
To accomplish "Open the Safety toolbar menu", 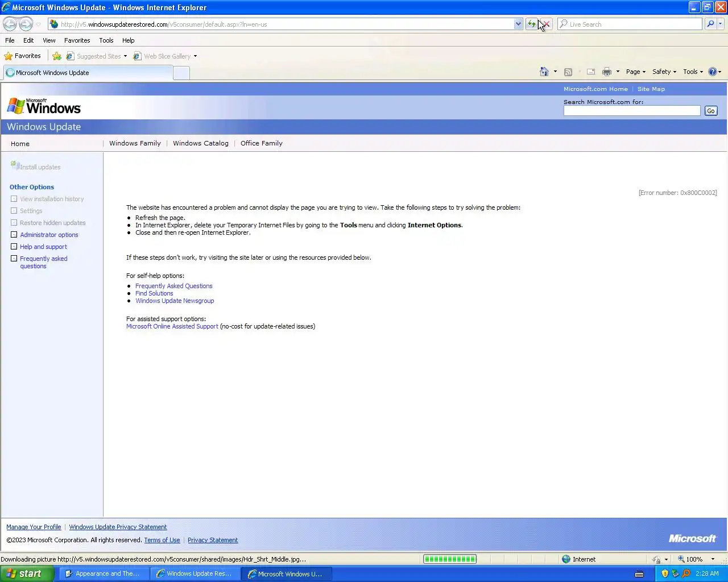I will pos(664,72).
